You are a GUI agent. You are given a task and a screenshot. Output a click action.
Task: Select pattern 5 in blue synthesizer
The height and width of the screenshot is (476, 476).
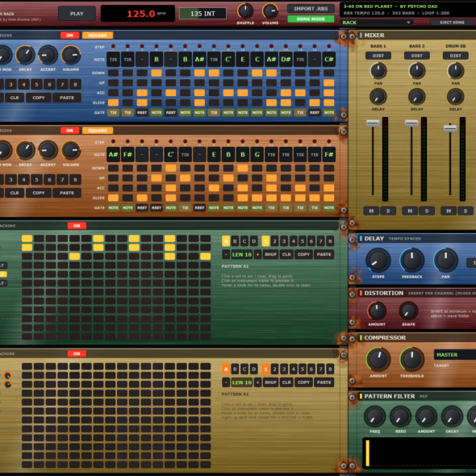[37, 85]
